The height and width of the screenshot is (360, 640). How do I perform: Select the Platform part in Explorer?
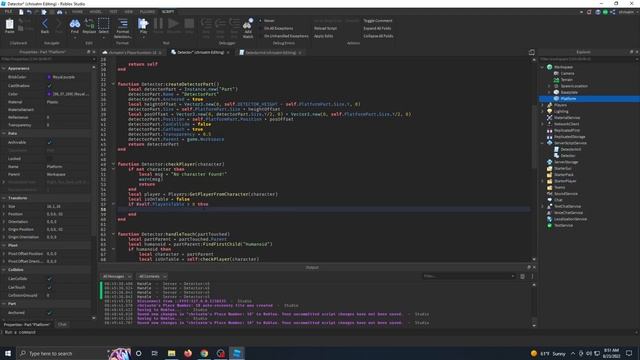click(568, 99)
